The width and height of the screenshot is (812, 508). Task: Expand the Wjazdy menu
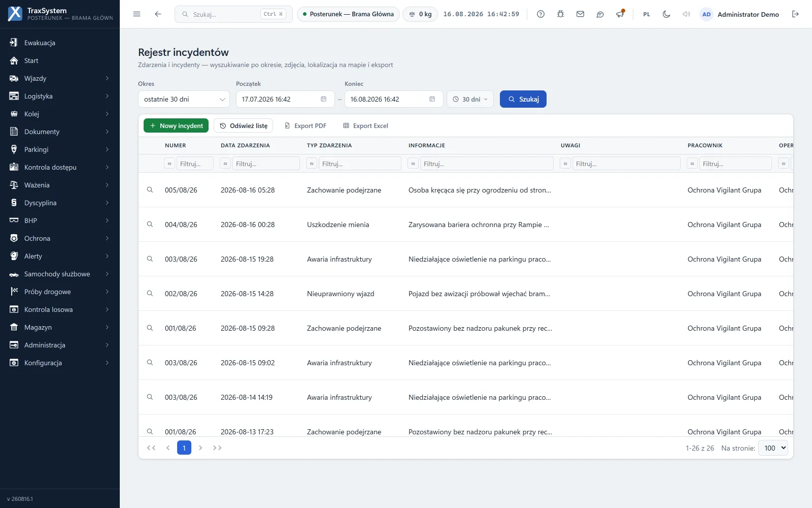click(60, 78)
